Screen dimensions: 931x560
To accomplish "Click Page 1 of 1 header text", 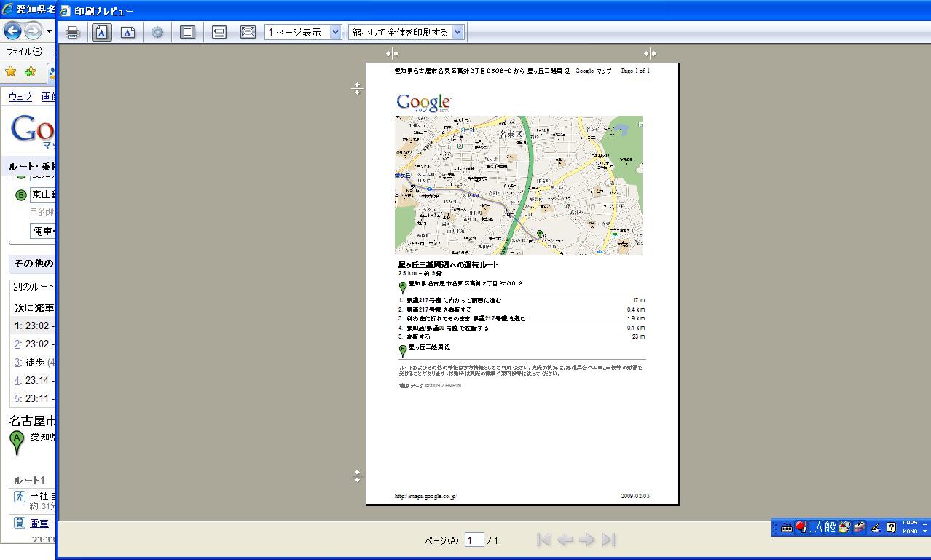I will (x=635, y=71).
